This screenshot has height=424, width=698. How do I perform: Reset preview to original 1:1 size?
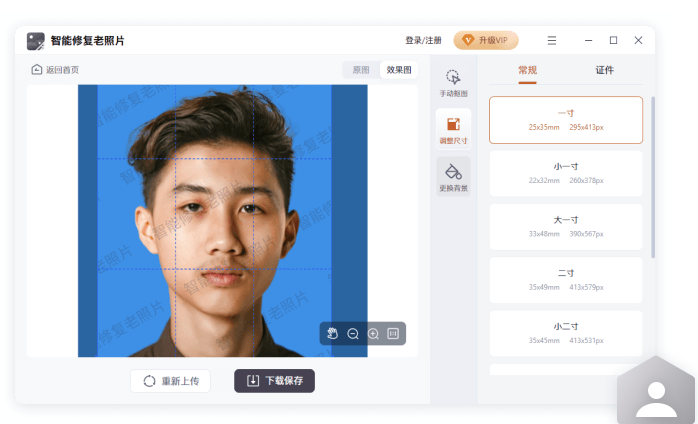[x=393, y=333]
